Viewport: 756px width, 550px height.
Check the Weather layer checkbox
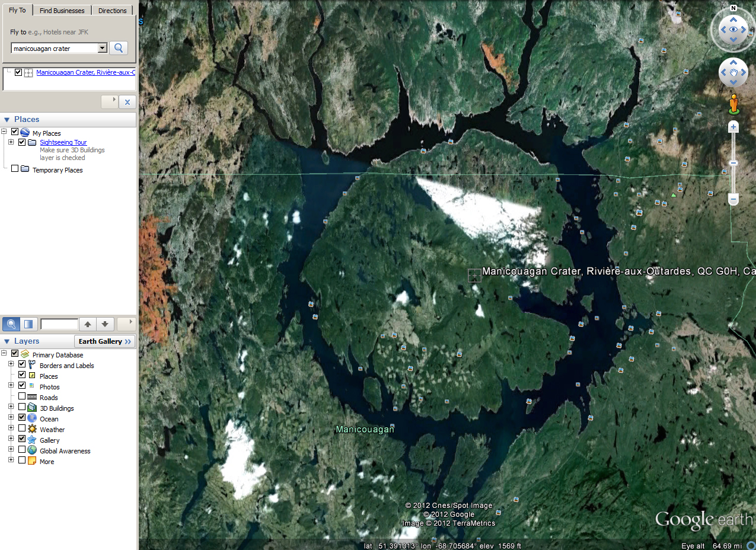click(x=22, y=429)
